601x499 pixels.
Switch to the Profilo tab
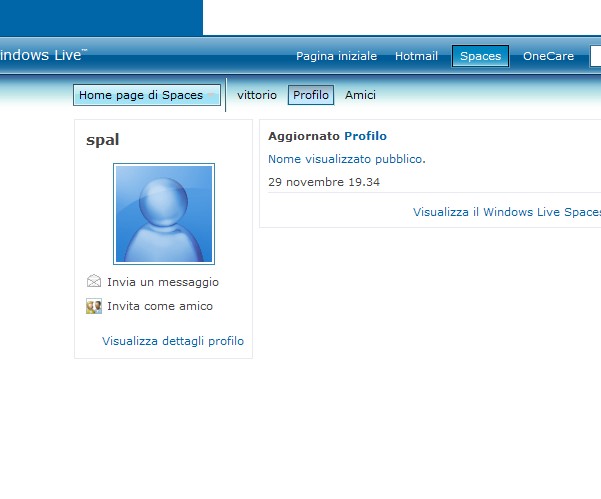(x=311, y=95)
